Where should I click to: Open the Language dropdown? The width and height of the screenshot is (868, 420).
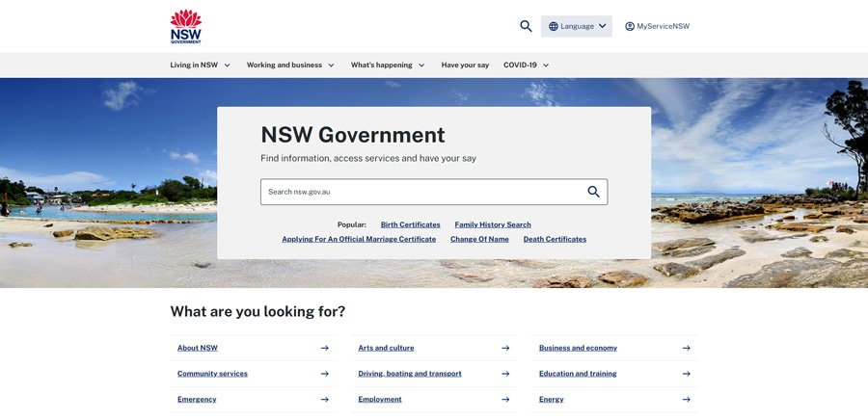point(577,26)
